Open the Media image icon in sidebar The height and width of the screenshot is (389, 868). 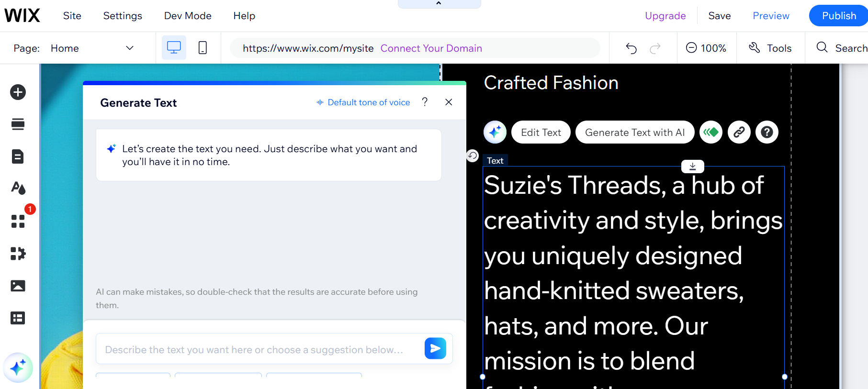[x=18, y=286]
